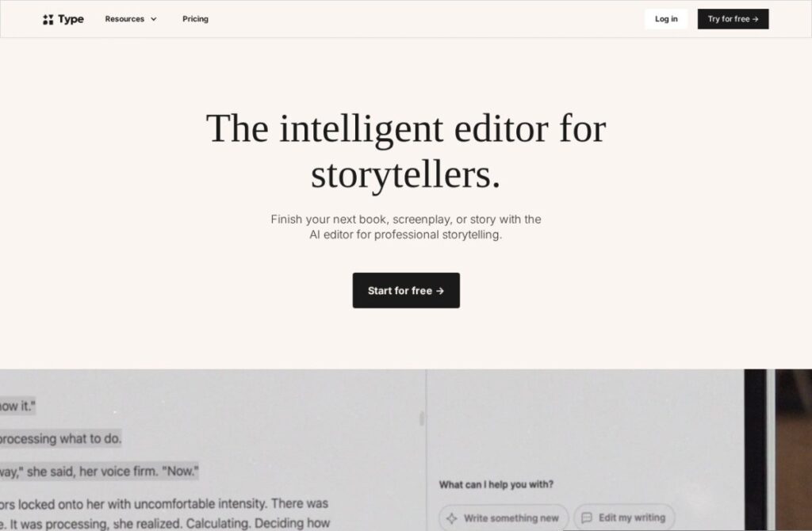Click the chat bubble icon on Edit my writing
Image resolution: width=812 pixels, height=531 pixels.
coord(587,518)
